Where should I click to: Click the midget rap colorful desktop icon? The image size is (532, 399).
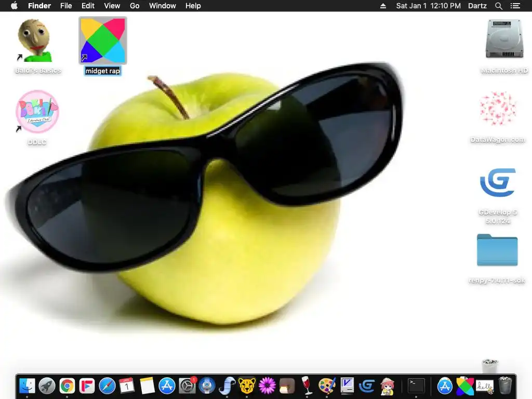pyautogui.click(x=103, y=41)
